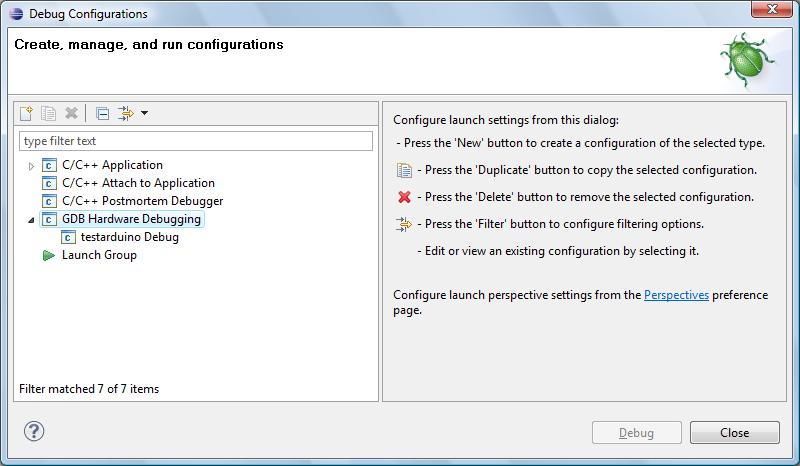The height and width of the screenshot is (466, 800).
Task: Click the New launch configuration icon
Action: 27,114
